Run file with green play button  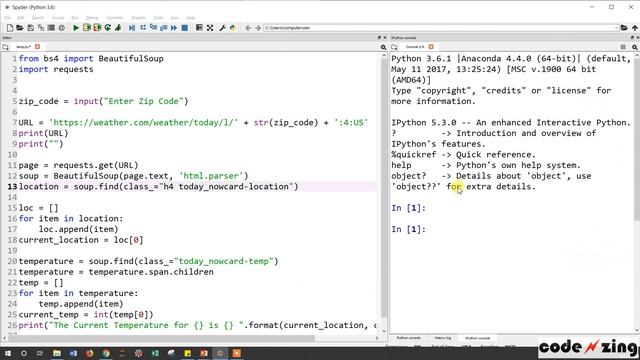[76, 28]
